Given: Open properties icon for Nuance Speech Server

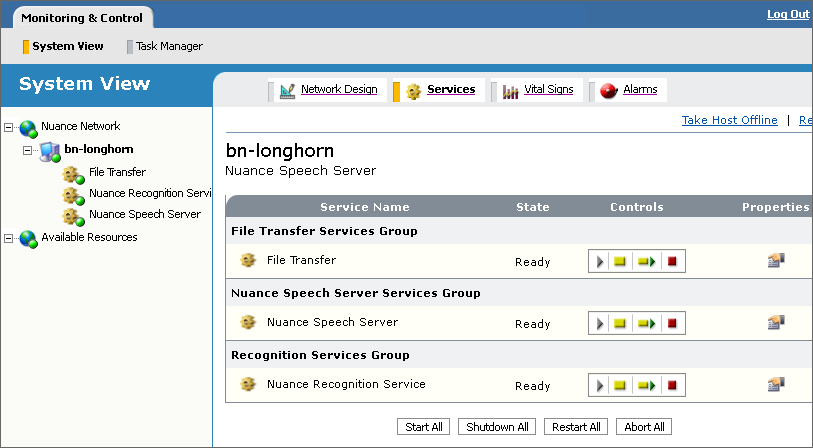Looking at the screenshot, I should (775, 323).
